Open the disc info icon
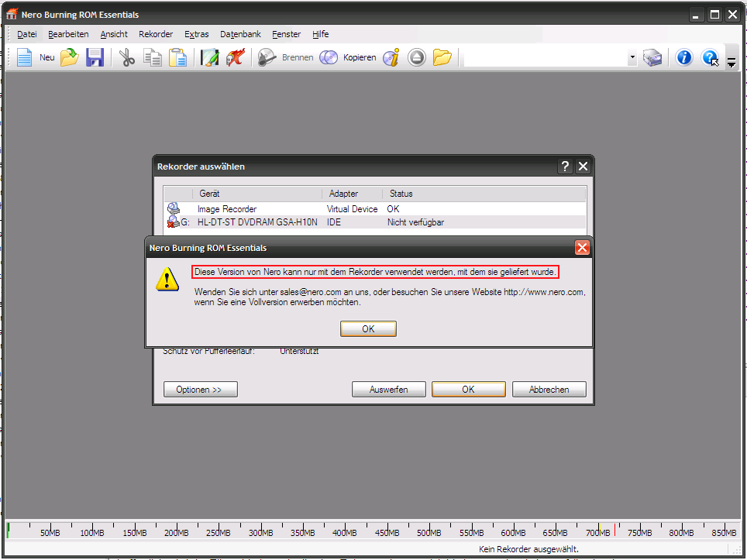Viewport: 747px width, 560px height. tap(391, 57)
